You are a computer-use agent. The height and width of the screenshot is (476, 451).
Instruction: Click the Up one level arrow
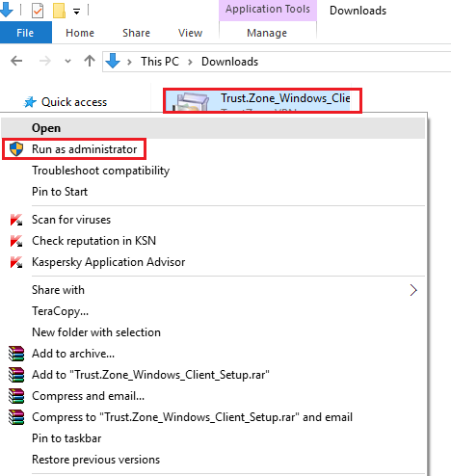[x=90, y=61]
